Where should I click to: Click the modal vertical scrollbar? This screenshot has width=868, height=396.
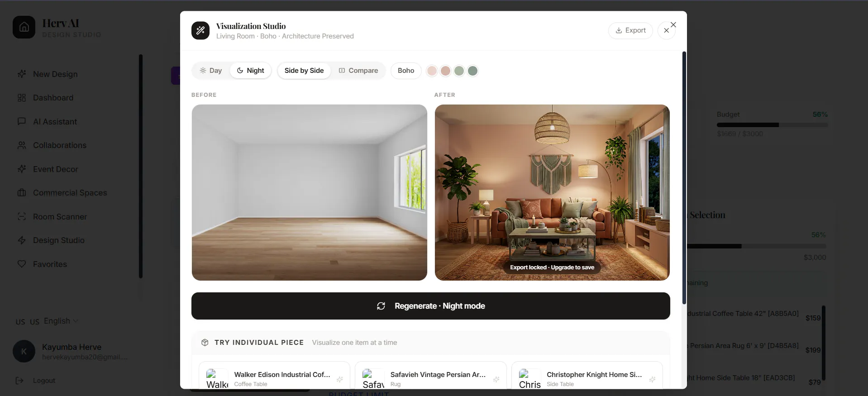684,178
